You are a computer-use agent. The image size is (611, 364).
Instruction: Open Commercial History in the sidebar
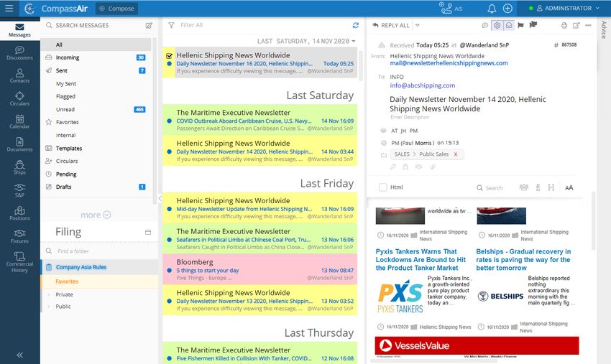pyautogui.click(x=19, y=262)
